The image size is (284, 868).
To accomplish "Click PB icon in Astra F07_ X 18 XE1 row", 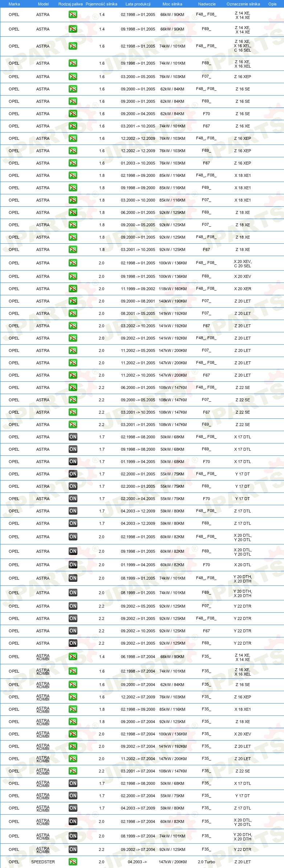I will 73,200.
